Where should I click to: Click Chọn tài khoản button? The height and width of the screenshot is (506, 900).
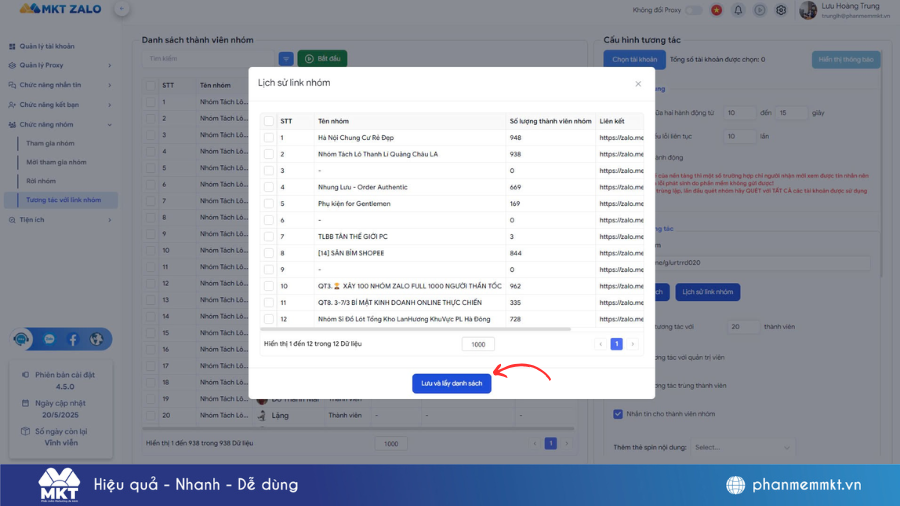(634, 60)
